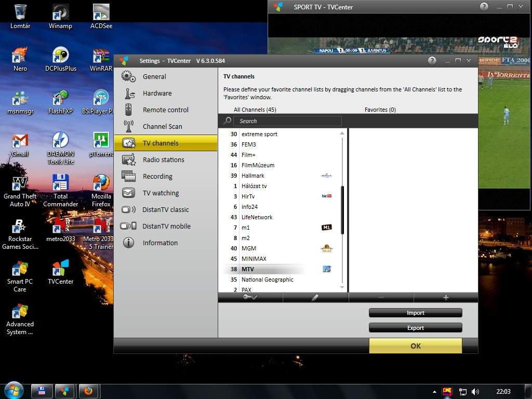532x399 pixels.
Task: Open Advanced System desktop icon
Action: (20, 320)
